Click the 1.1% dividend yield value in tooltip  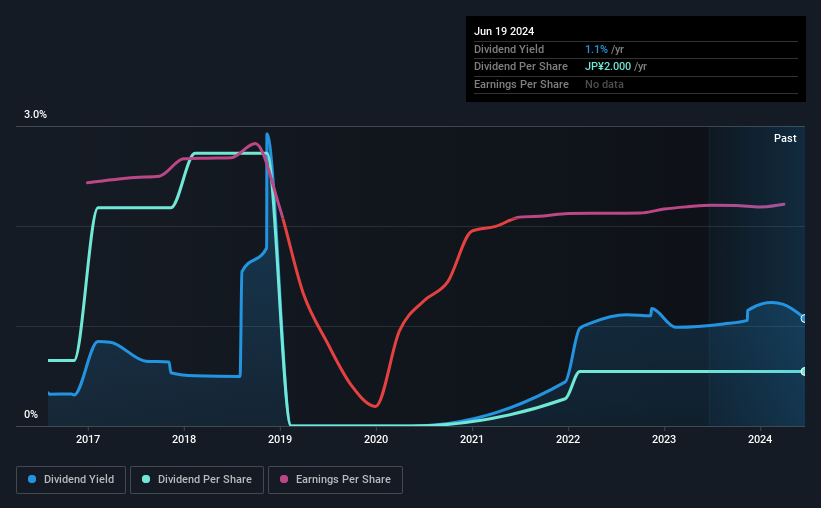[x=596, y=49]
